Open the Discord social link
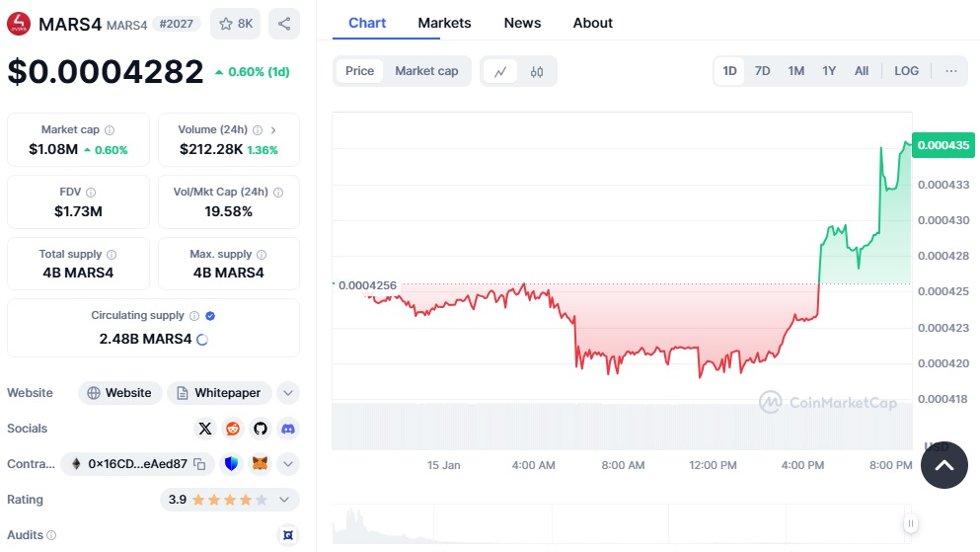Viewport: 980px width, 552px height. pos(288,429)
